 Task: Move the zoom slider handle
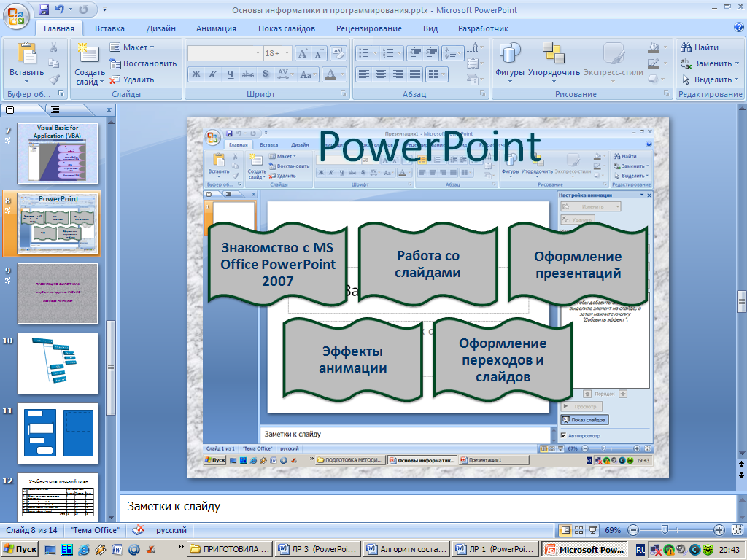point(665,529)
